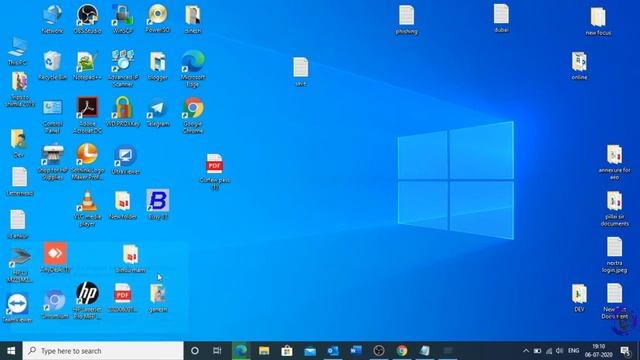Open the Control Panel icon
This screenshot has width=640, height=360.
click(53, 116)
